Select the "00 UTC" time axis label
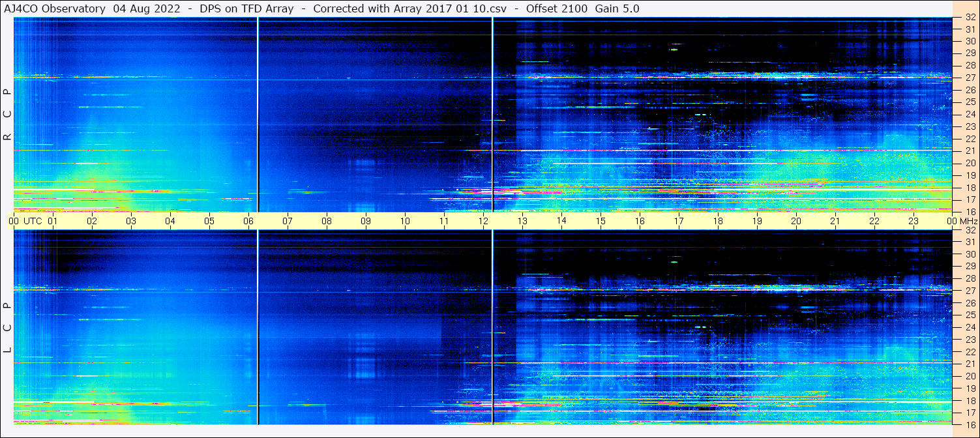980x438 pixels. (25, 221)
